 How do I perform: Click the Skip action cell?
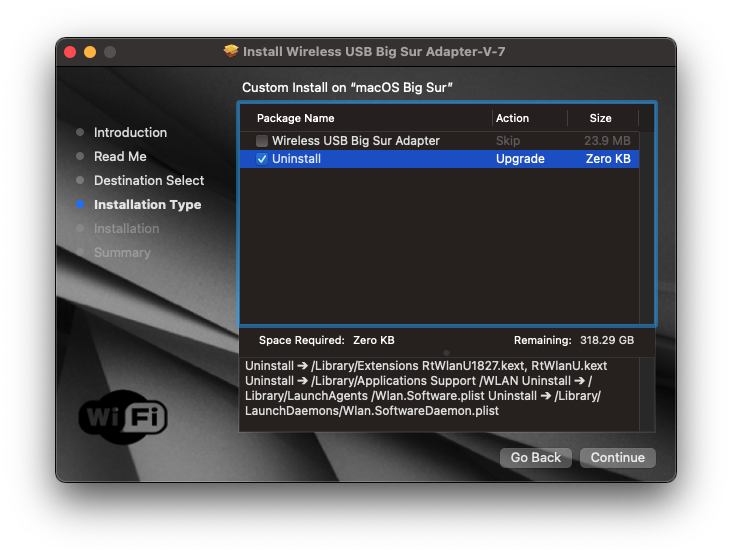(508, 141)
